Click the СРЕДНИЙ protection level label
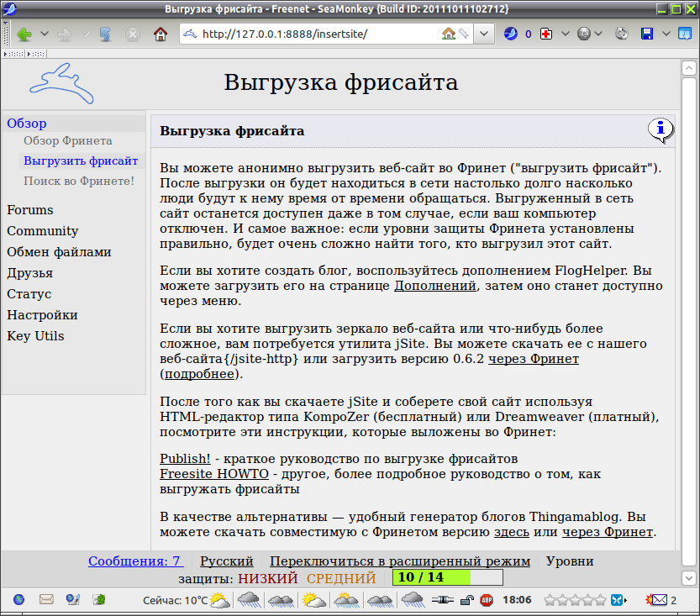 point(341,578)
